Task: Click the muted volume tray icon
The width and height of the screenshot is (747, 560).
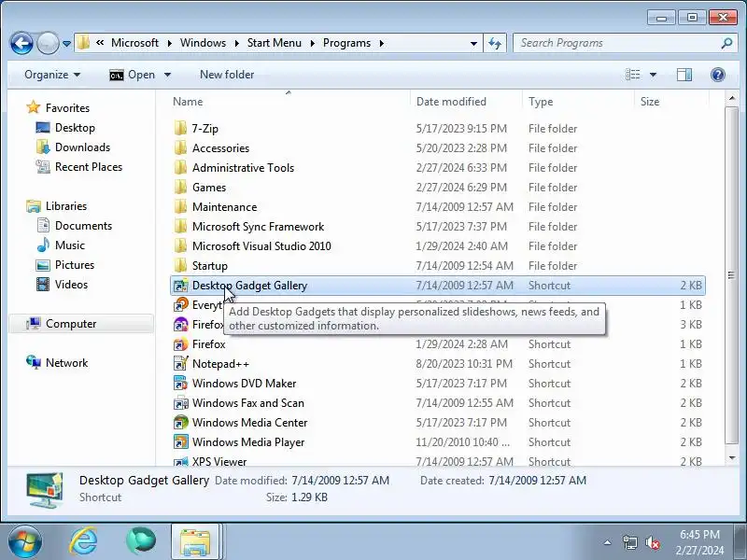Action: (652, 542)
